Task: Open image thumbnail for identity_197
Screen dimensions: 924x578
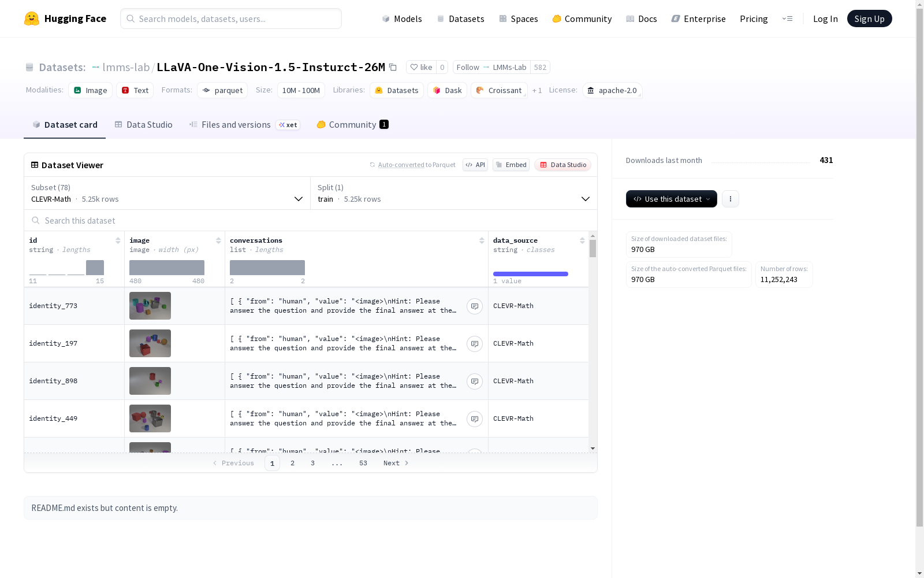Action: [x=150, y=343]
